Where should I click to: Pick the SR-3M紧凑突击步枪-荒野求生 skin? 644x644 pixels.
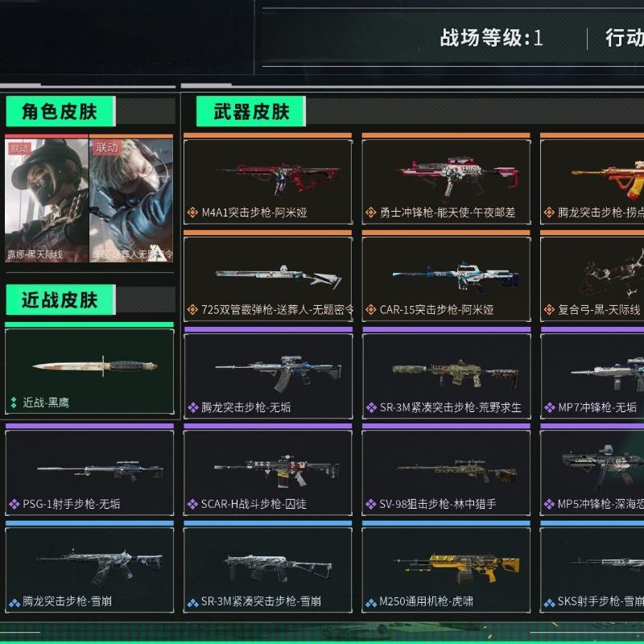tap(446, 376)
